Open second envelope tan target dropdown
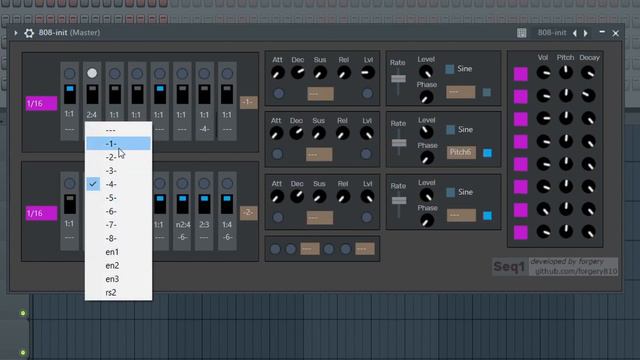 pyautogui.click(x=319, y=154)
